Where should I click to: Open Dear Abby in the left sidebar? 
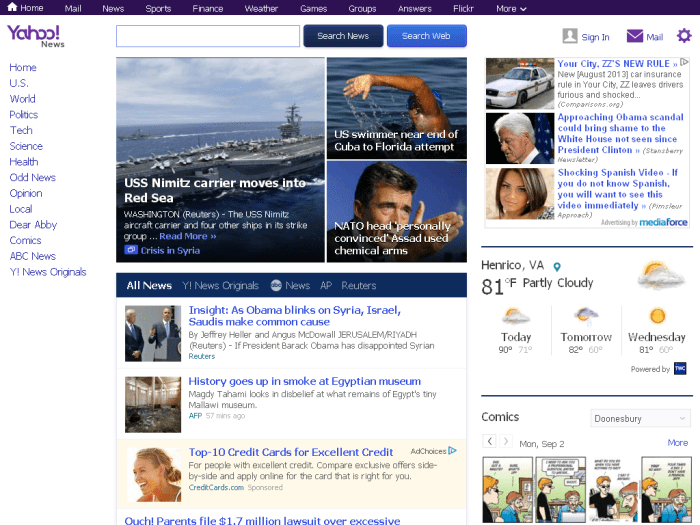[x=33, y=225]
